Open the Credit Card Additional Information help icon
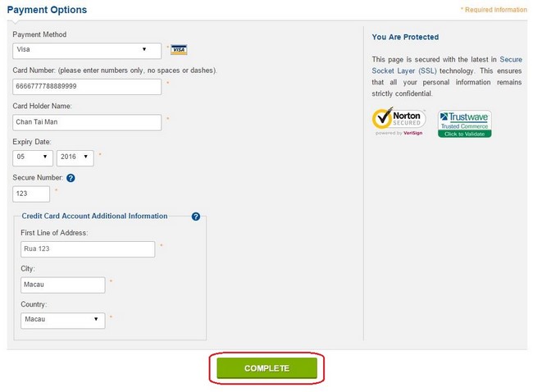The width and height of the screenshot is (533, 392). pos(196,217)
